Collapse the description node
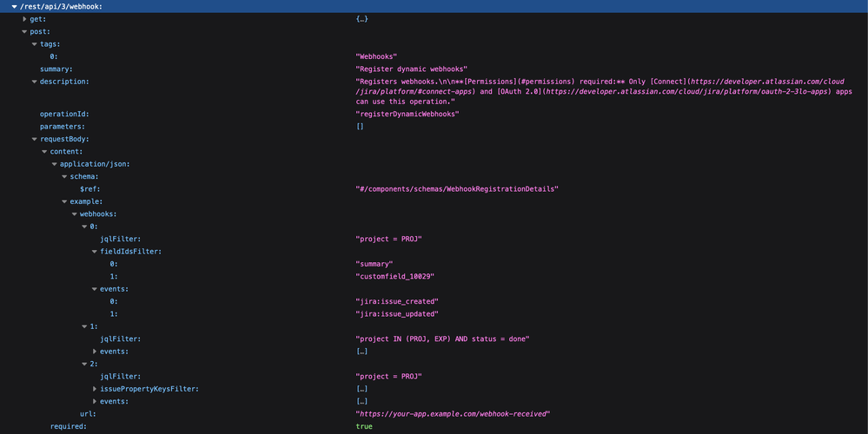The height and width of the screenshot is (434, 868). pos(35,82)
